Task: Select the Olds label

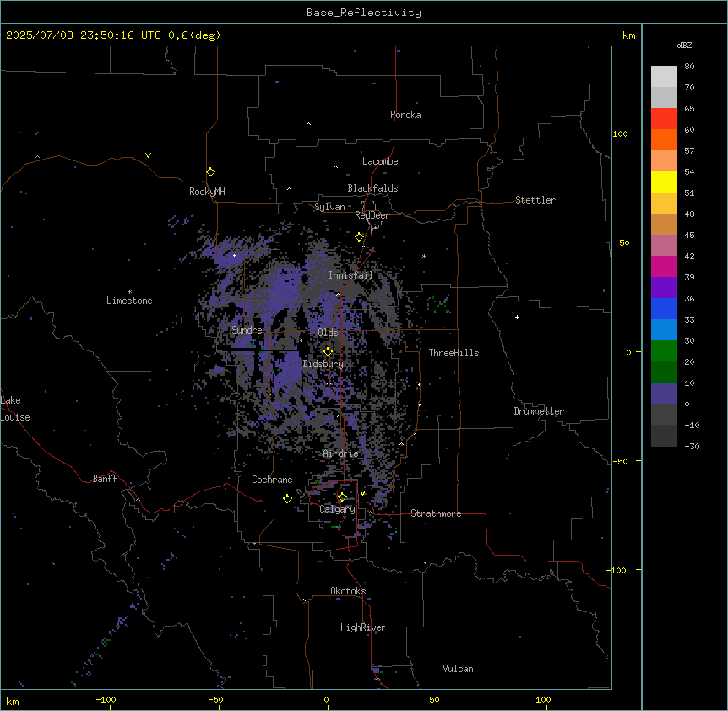Action: point(328,333)
